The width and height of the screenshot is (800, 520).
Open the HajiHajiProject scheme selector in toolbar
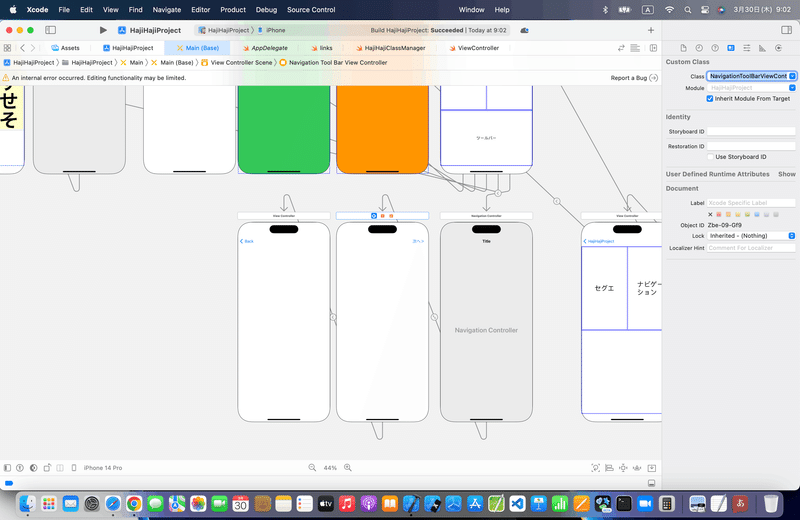click(223, 30)
